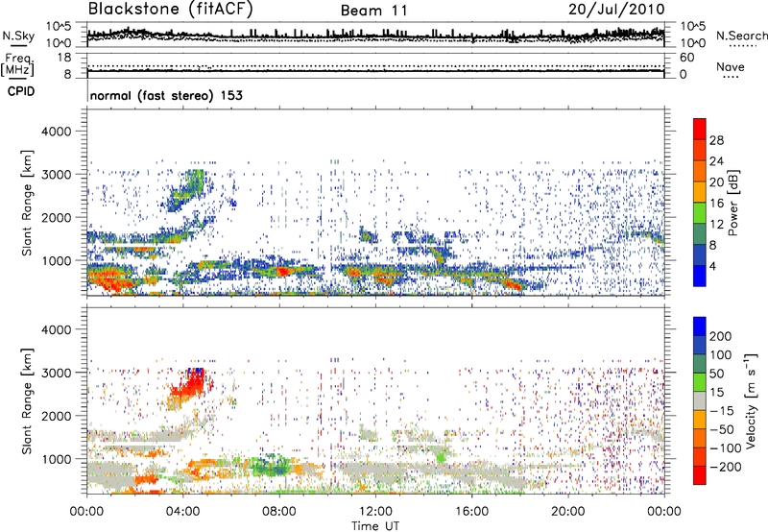
Task: Click the 60 tick on Nave axis
Action: point(686,58)
